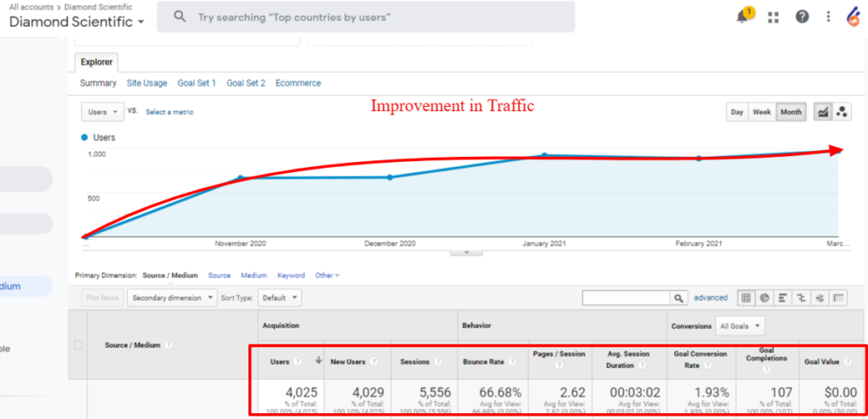Click the January 2021 data point on chart
868x419 pixels.
click(x=544, y=156)
